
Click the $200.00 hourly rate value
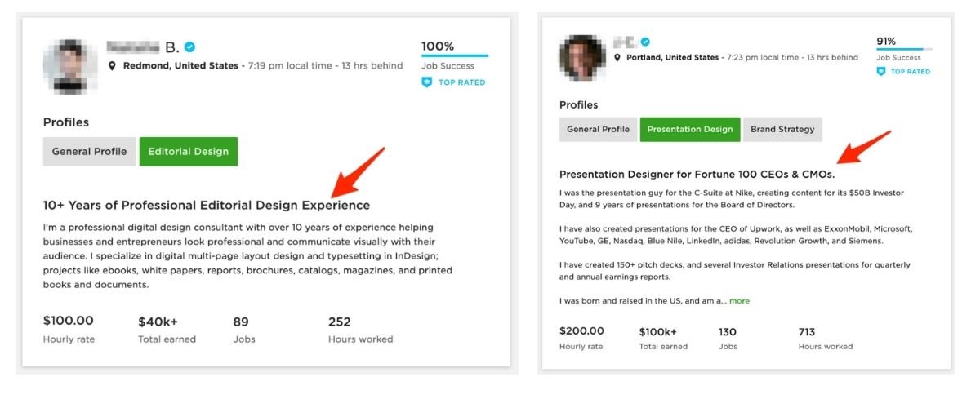pyautogui.click(x=581, y=331)
